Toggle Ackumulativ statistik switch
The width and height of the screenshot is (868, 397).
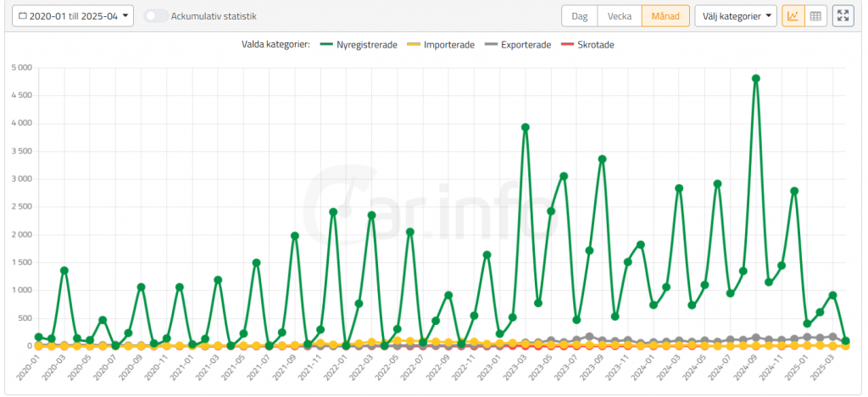(155, 16)
